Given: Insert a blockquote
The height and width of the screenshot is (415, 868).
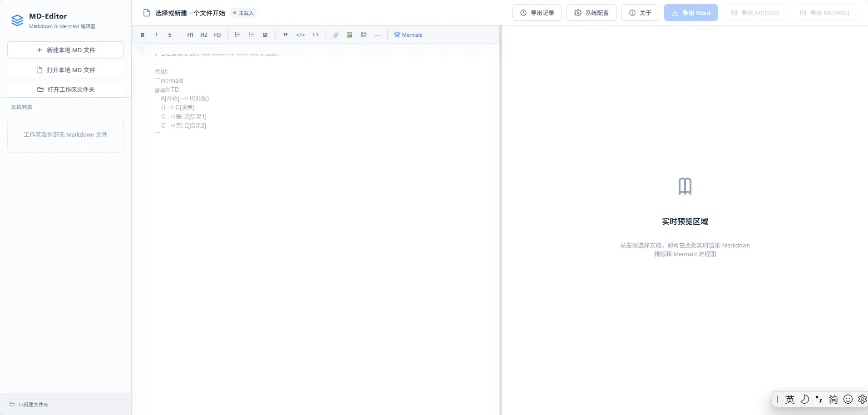Looking at the screenshot, I should click(x=286, y=35).
